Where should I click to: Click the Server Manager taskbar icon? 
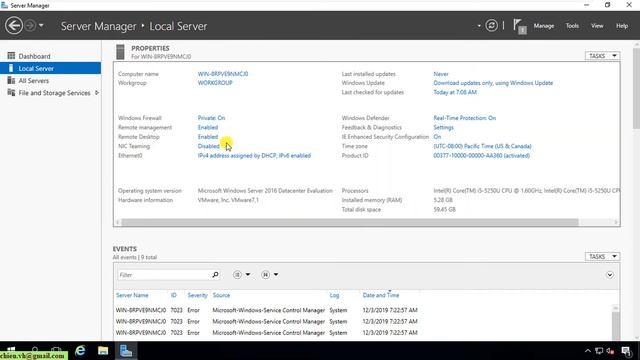tap(126, 351)
